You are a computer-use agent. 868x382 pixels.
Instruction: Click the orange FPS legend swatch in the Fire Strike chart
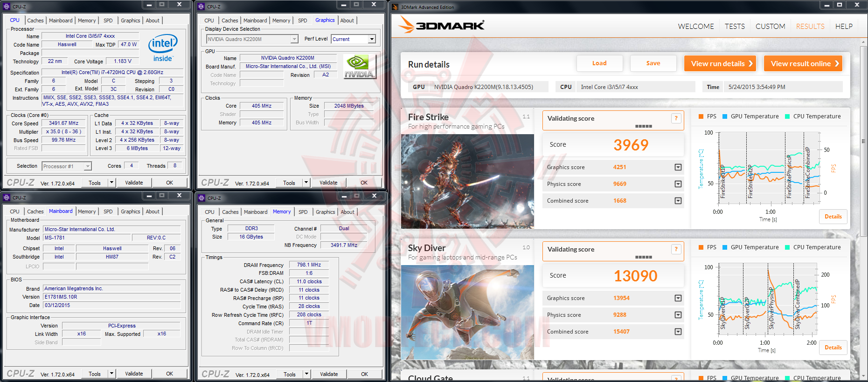701,116
